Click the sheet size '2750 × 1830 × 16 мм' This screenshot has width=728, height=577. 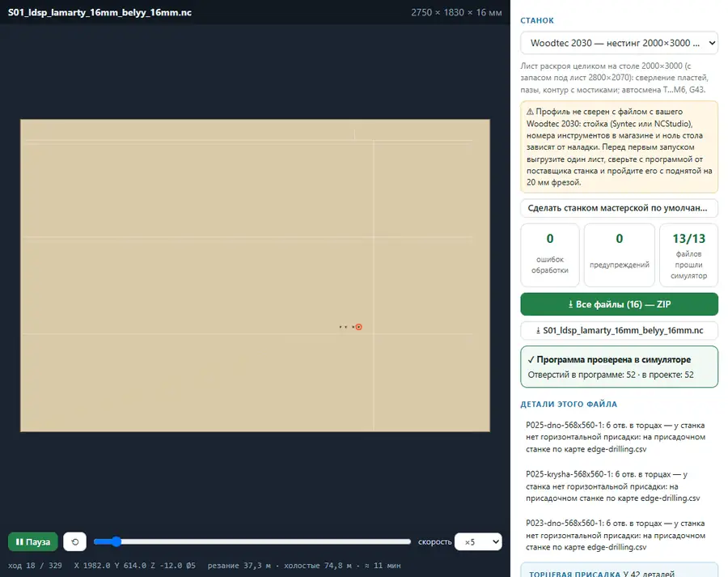tap(456, 13)
